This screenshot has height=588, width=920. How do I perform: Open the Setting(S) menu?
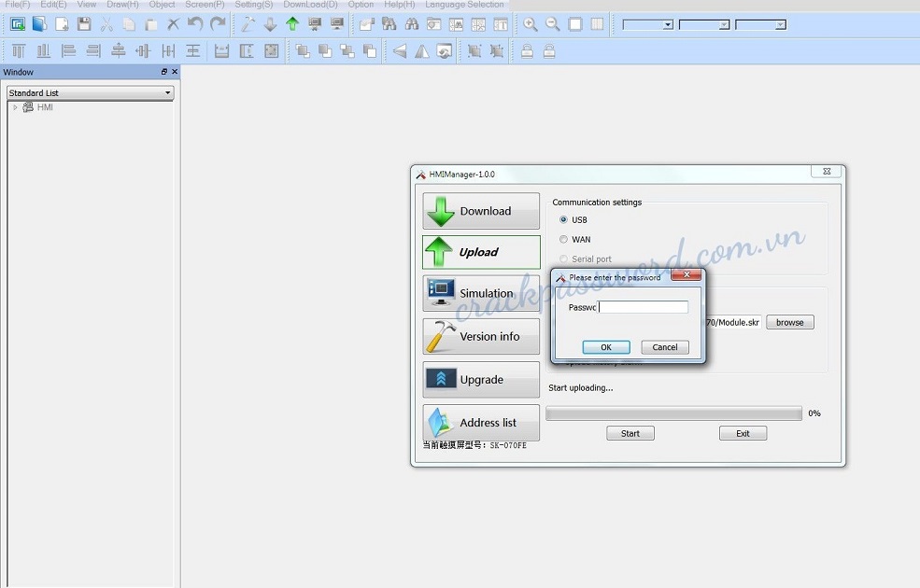[254, 5]
